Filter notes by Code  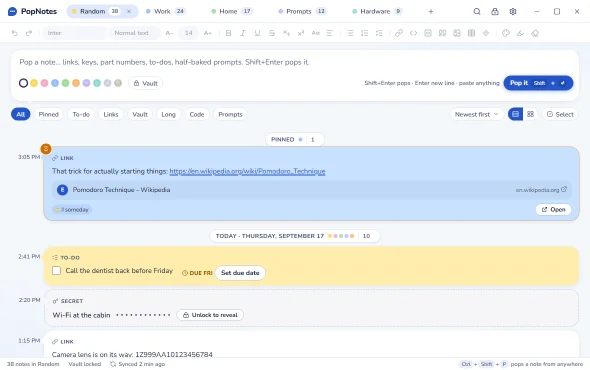(197, 114)
